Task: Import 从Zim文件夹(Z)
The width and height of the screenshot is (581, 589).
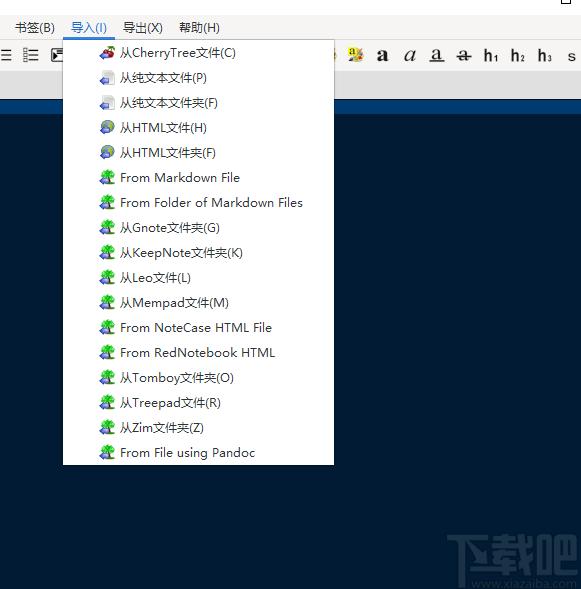Action: pyautogui.click(x=198, y=428)
